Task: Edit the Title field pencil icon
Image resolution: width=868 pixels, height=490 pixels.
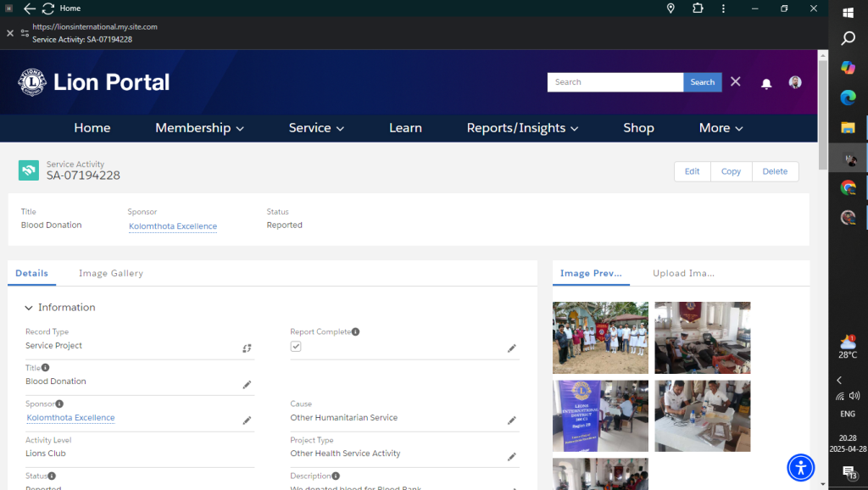Action: pyautogui.click(x=247, y=384)
